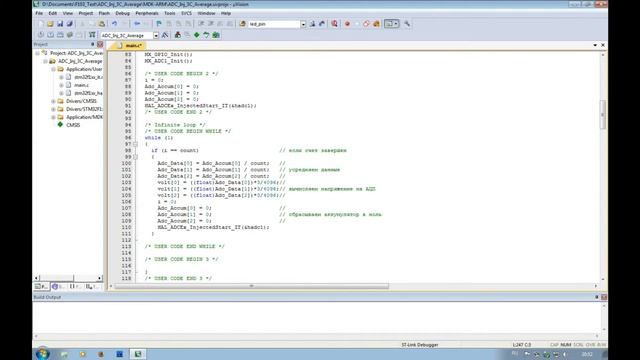640x360 pixels.
Task: Launch the Pack Installer icon
Action: pos(216,35)
